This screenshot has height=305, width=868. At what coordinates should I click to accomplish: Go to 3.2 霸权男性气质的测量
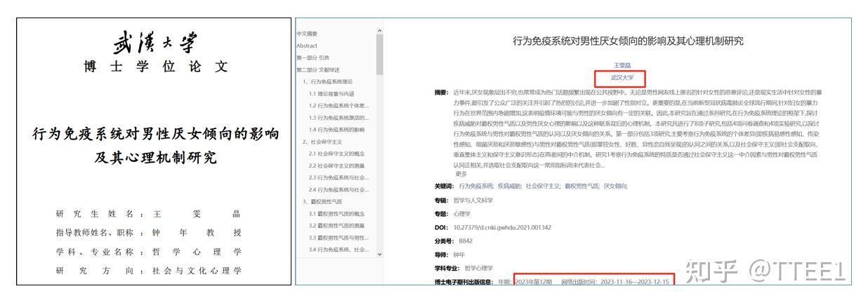tap(337, 225)
